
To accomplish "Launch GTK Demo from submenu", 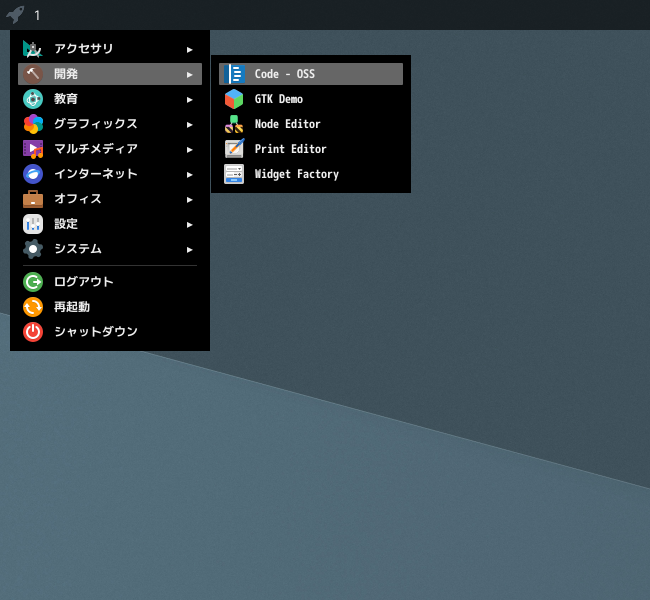I will 311,99.
